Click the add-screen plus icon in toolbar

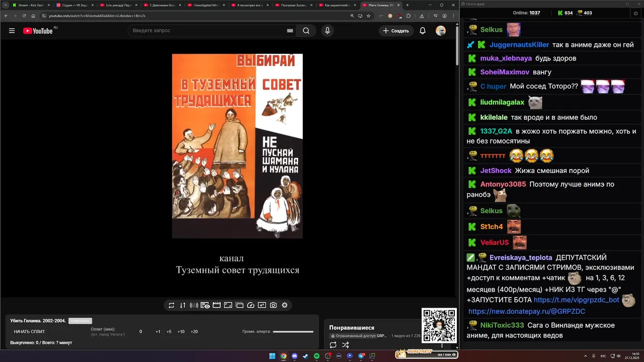(262, 305)
